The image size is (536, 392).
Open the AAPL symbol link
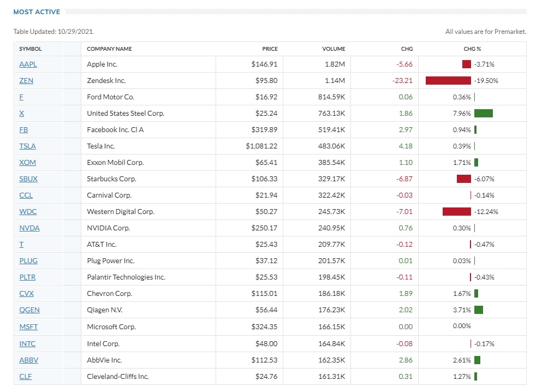click(28, 64)
